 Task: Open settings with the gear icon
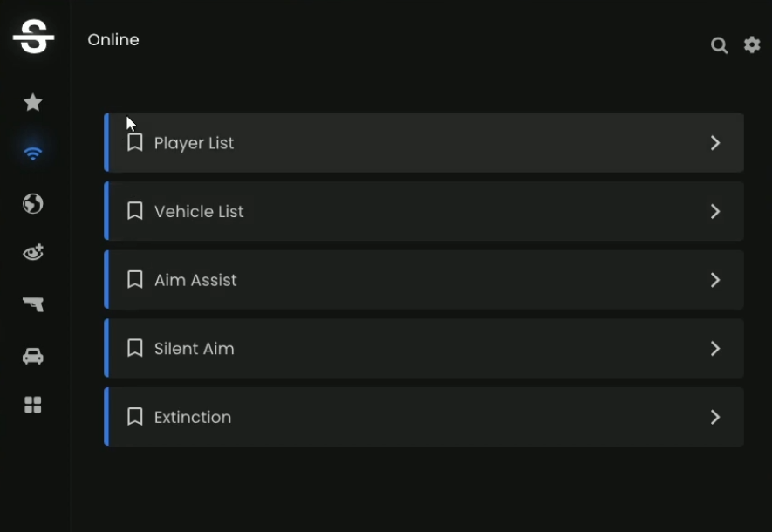(x=752, y=44)
